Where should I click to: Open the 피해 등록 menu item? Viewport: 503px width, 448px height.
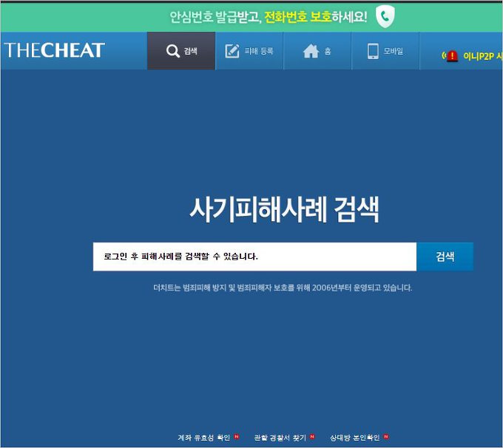(x=259, y=52)
